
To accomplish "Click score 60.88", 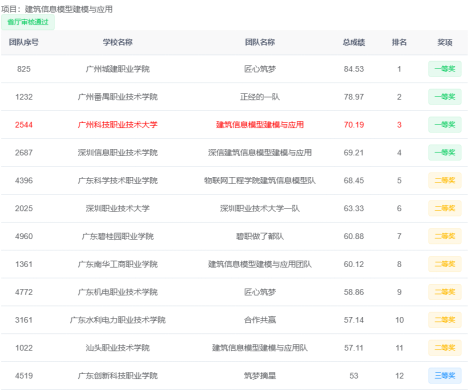I will (x=354, y=236).
